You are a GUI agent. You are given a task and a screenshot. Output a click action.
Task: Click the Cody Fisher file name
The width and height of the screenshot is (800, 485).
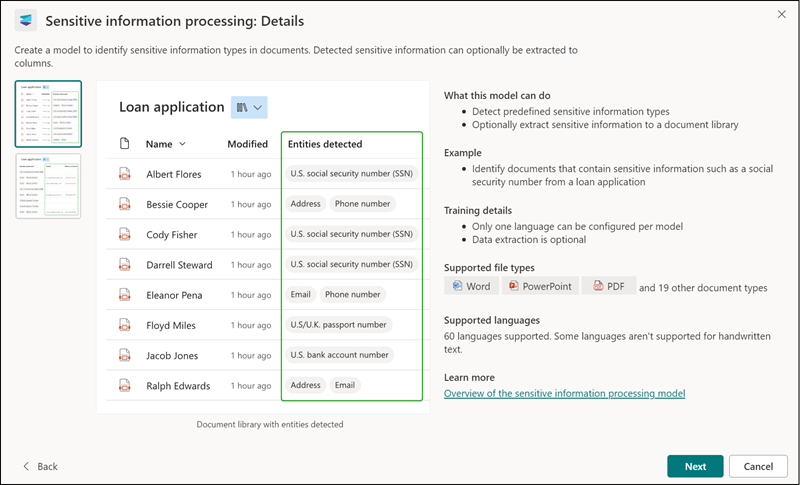171,235
